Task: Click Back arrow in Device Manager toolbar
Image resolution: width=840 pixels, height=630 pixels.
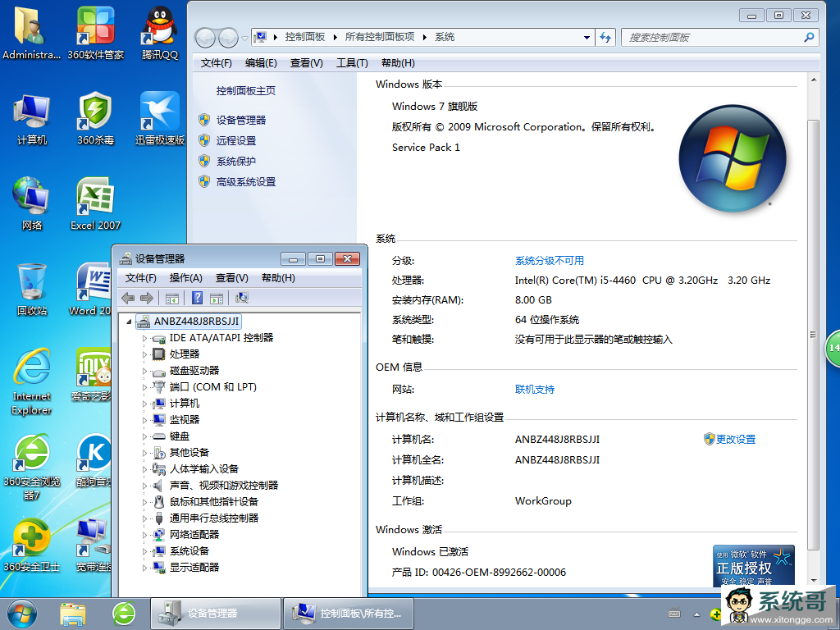Action: 127,299
